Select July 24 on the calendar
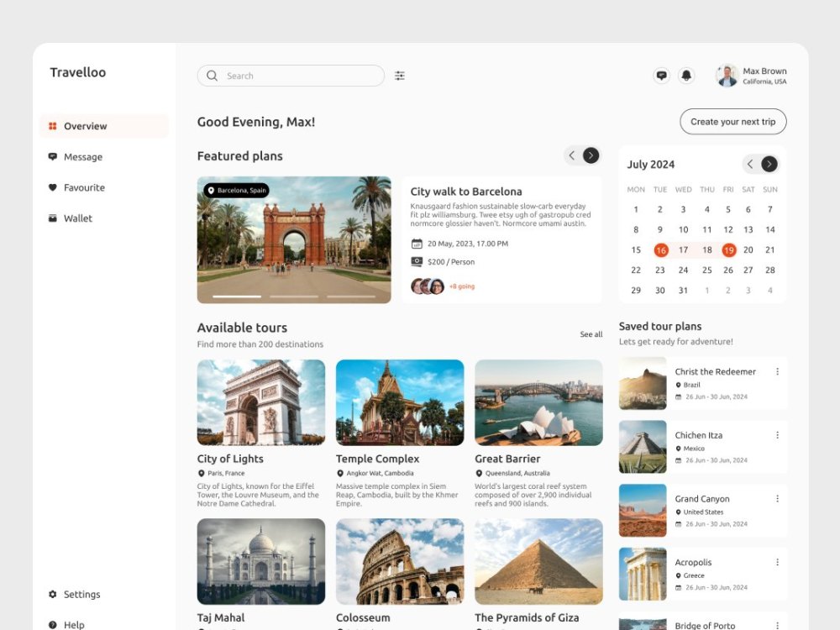The width and height of the screenshot is (840, 630). coord(683,270)
